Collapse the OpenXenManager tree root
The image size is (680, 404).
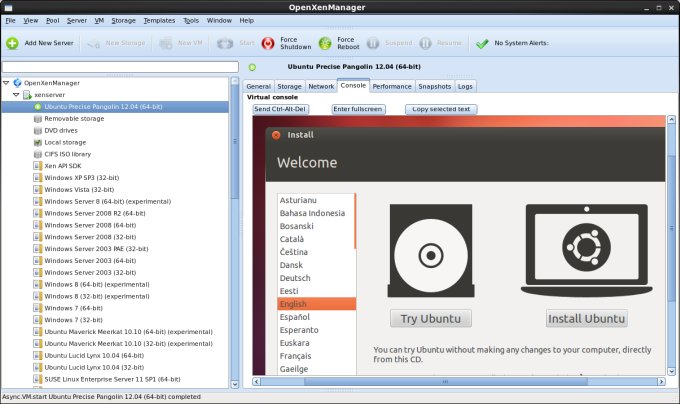[x=6, y=83]
